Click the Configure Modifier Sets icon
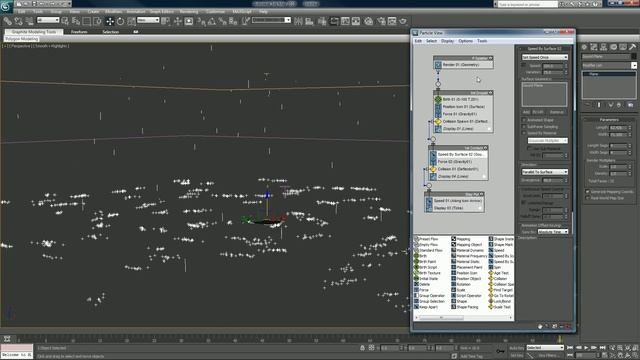640x360 pixels. [x=631, y=105]
